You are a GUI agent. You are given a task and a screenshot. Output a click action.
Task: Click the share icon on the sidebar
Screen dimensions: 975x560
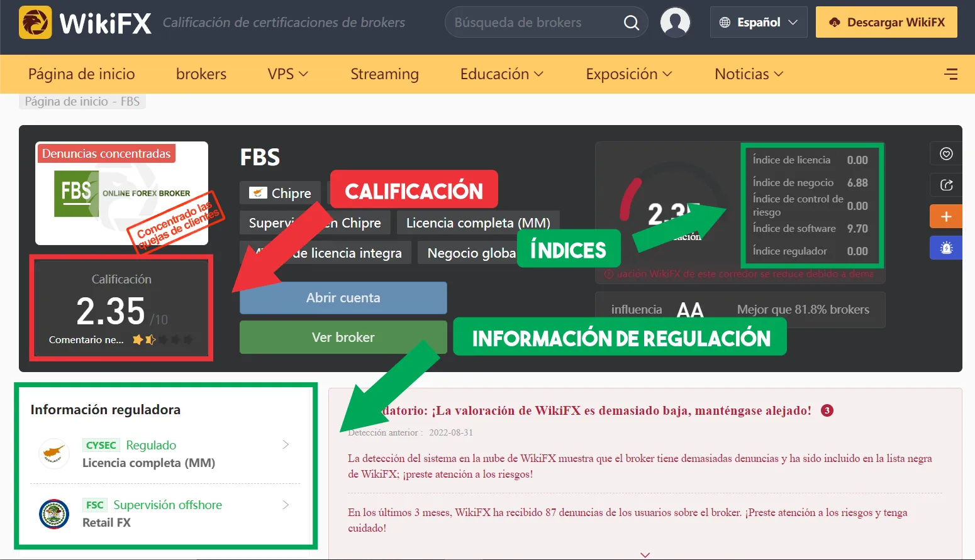(946, 185)
